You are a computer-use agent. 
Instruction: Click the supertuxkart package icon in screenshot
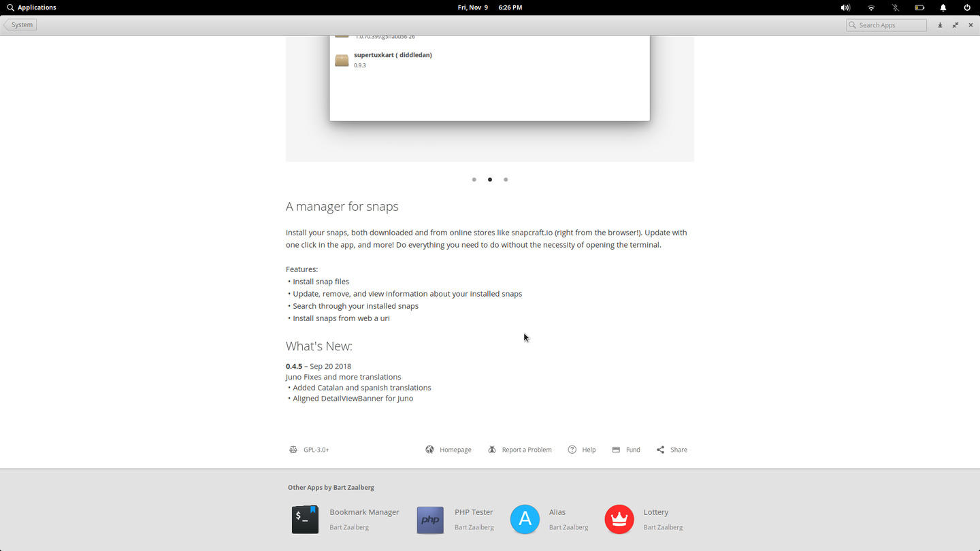point(342,60)
